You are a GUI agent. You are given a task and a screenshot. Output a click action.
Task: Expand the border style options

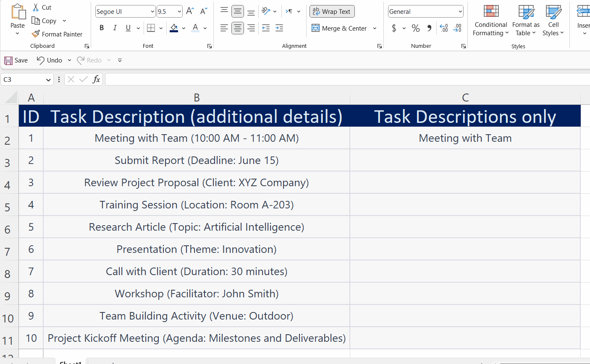[x=160, y=28]
